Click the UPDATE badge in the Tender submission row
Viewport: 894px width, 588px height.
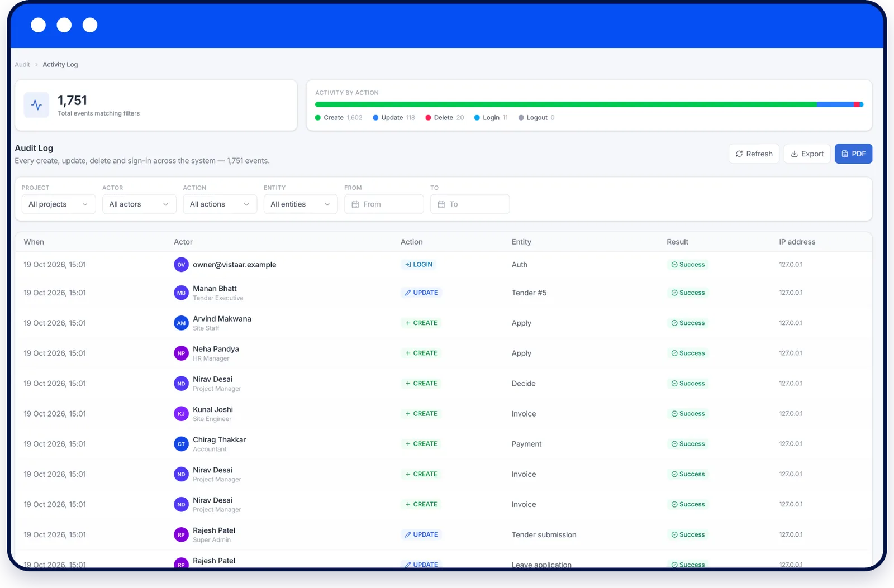click(421, 534)
